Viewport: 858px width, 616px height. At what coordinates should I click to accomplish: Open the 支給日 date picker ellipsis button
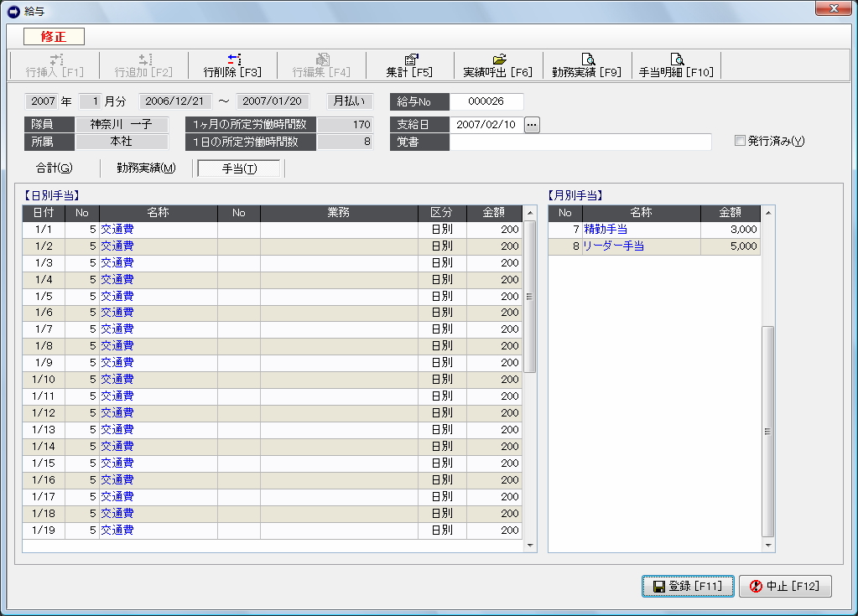[532, 125]
